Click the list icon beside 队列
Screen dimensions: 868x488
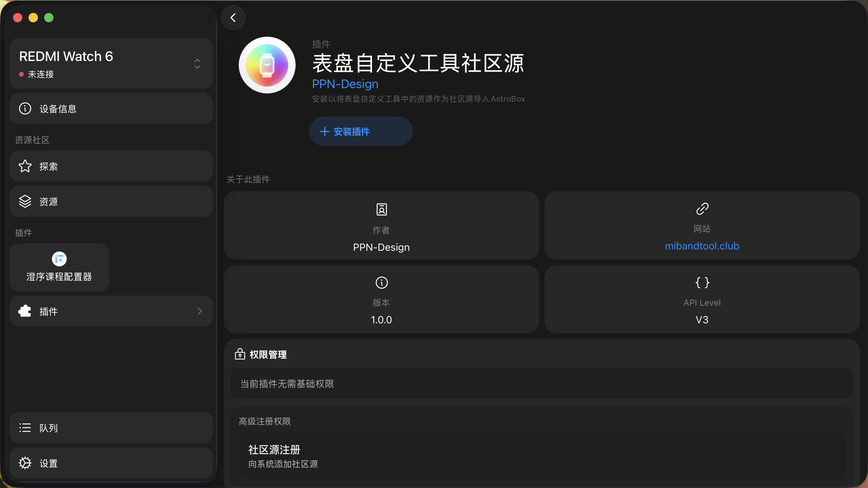coord(25,428)
